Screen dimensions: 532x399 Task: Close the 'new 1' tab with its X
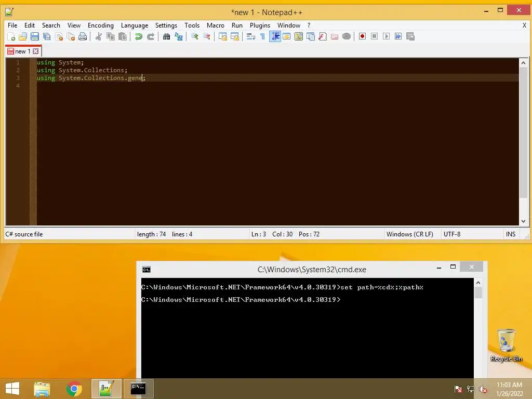(x=36, y=51)
